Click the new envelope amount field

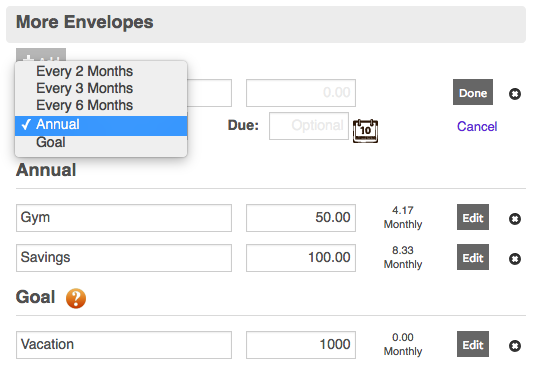pos(301,93)
